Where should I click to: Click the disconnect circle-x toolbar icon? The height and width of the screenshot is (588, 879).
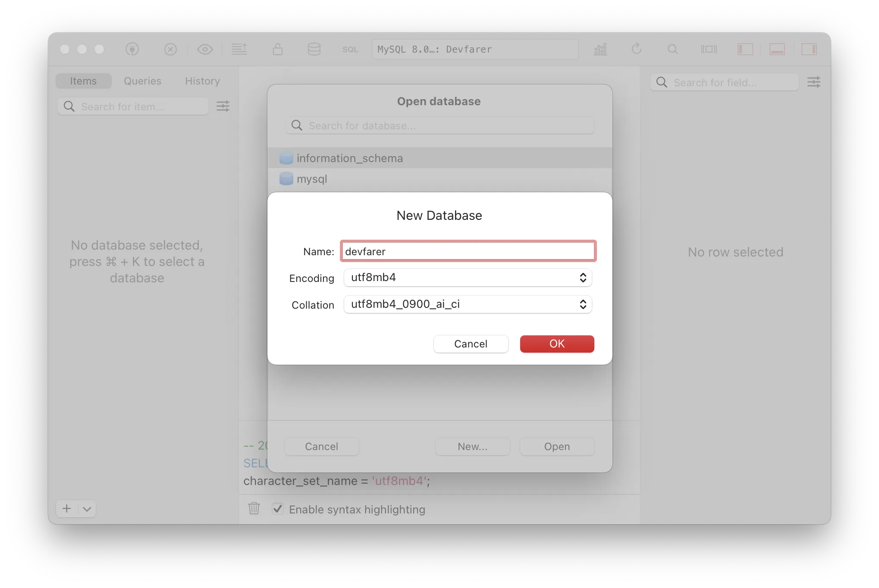[170, 49]
